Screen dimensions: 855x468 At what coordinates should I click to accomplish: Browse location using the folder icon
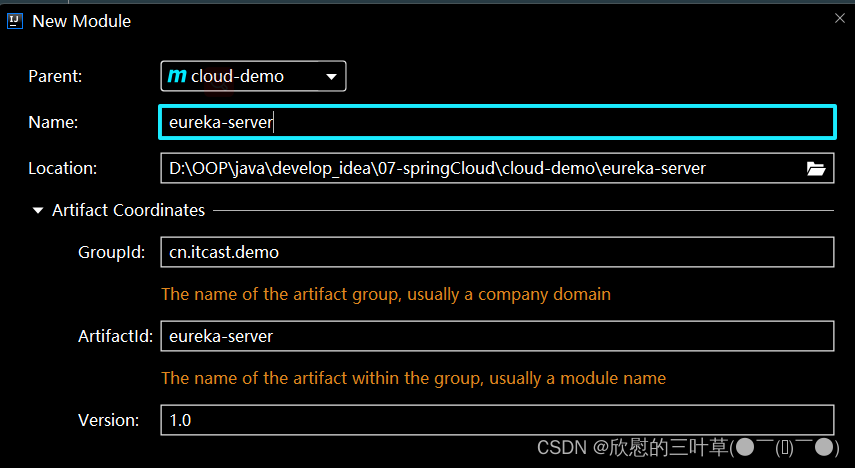[x=816, y=169]
